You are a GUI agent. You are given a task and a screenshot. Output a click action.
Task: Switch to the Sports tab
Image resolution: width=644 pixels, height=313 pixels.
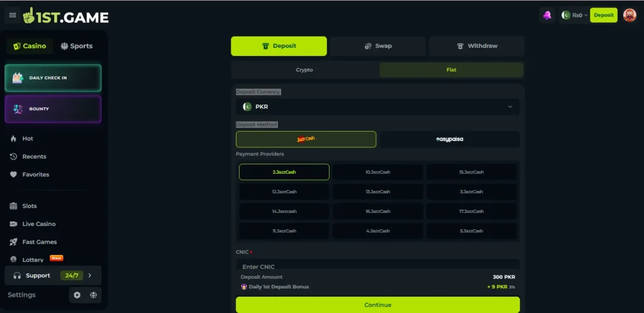click(x=77, y=46)
